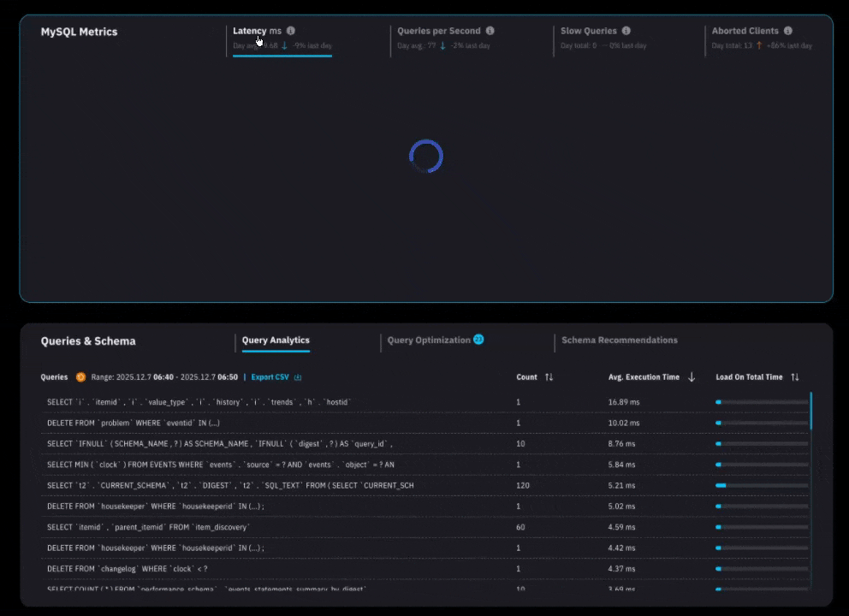Click the Queries per Second info icon
The image size is (849, 616).
pyautogui.click(x=490, y=31)
